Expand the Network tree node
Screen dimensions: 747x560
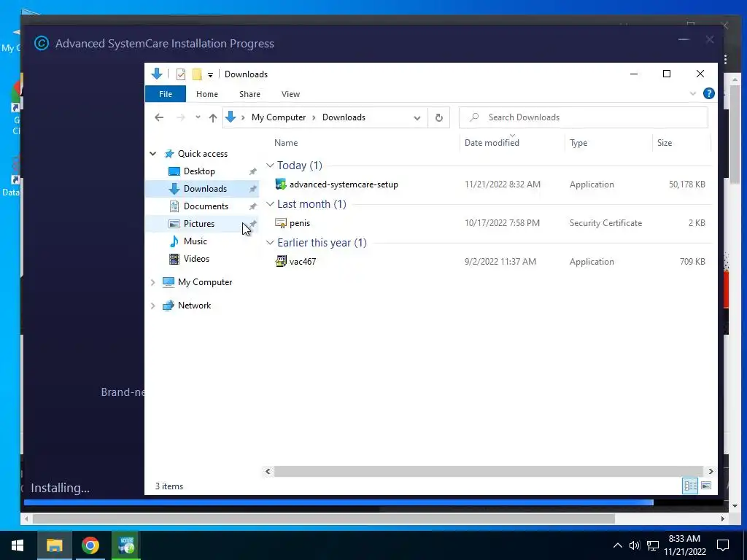tap(153, 306)
